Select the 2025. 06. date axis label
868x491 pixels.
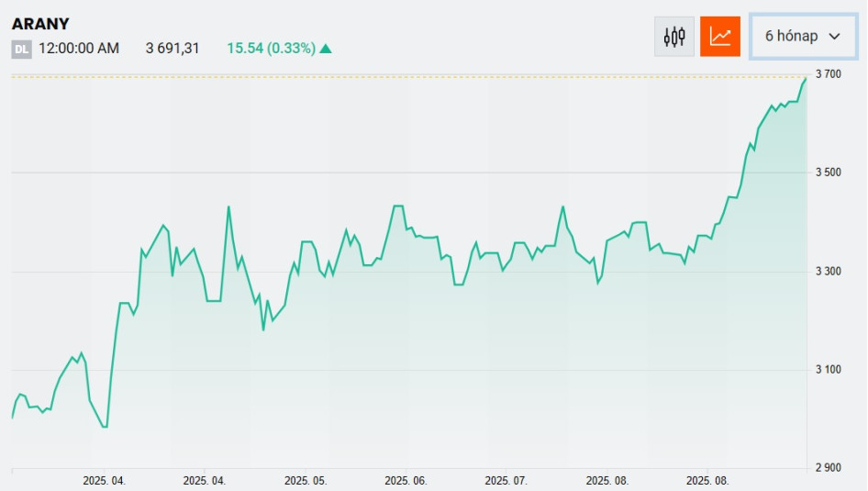point(406,481)
